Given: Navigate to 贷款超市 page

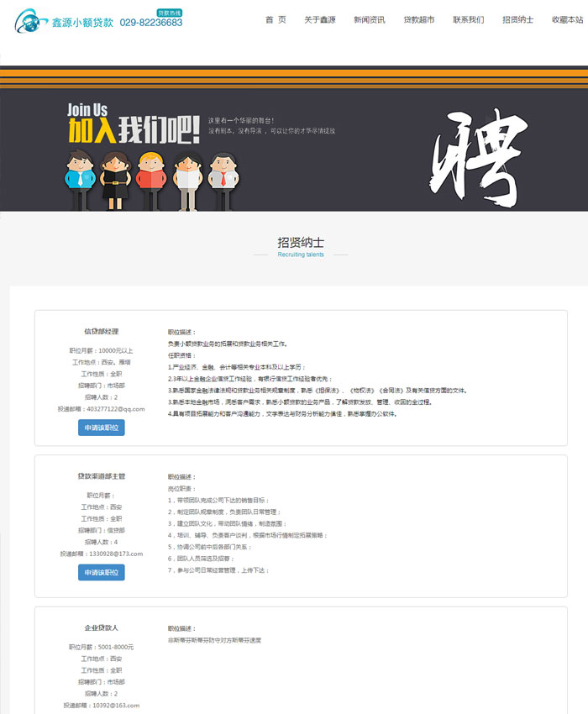Looking at the screenshot, I should coord(418,19).
